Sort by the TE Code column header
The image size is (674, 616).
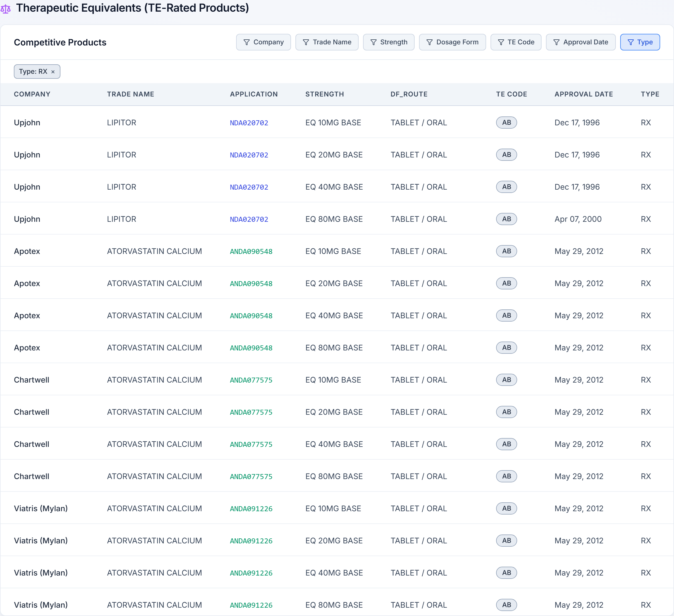click(x=512, y=94)
